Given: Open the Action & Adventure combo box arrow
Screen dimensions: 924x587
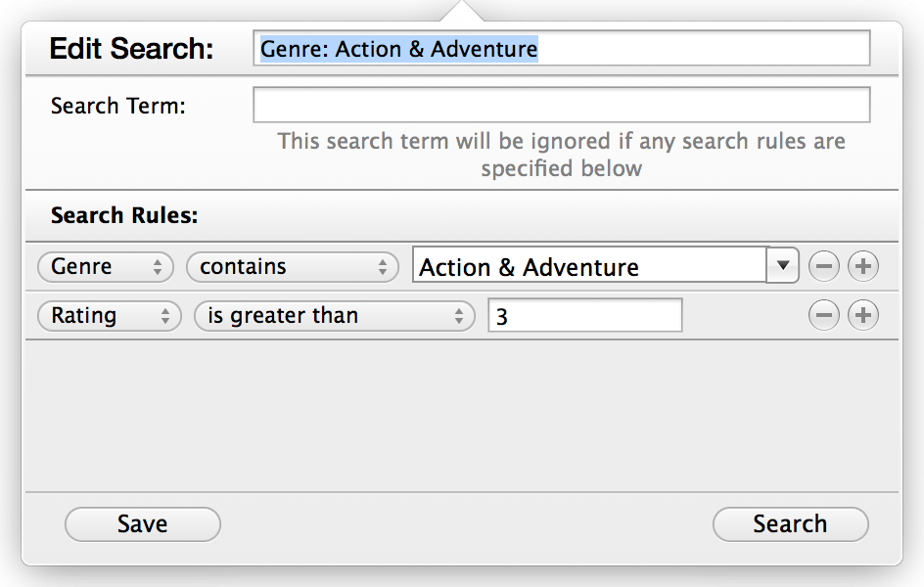Looking at the screenshot, I should coord(783,266).
